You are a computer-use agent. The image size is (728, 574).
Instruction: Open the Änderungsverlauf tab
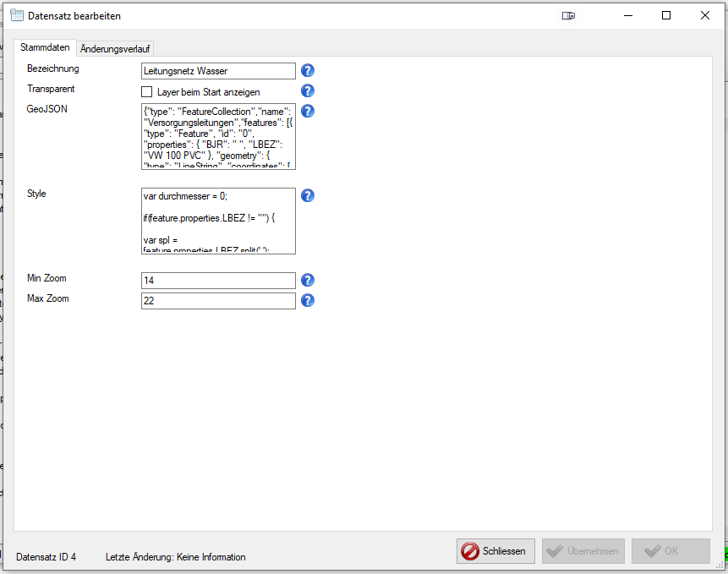point(115,49)
